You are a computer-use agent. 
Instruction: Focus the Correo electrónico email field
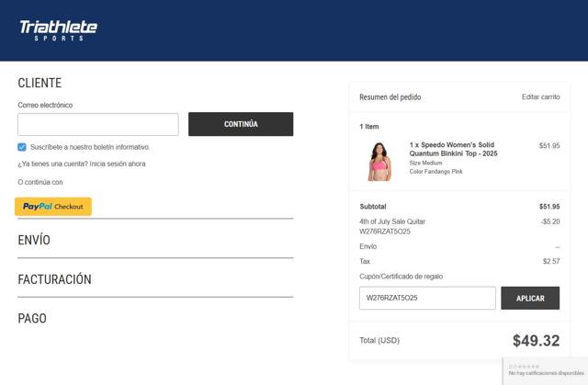click(x=98, y=124)
